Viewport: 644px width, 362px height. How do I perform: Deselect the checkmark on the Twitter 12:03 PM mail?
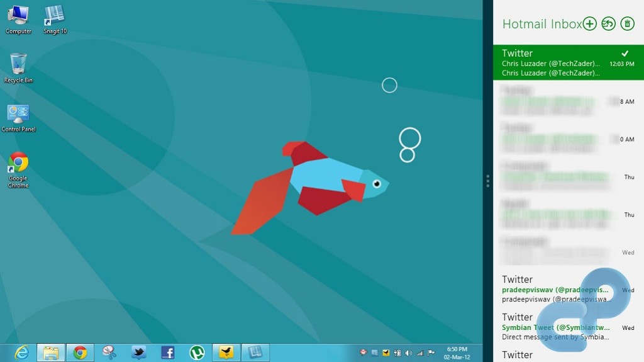(x=625, y=54)
